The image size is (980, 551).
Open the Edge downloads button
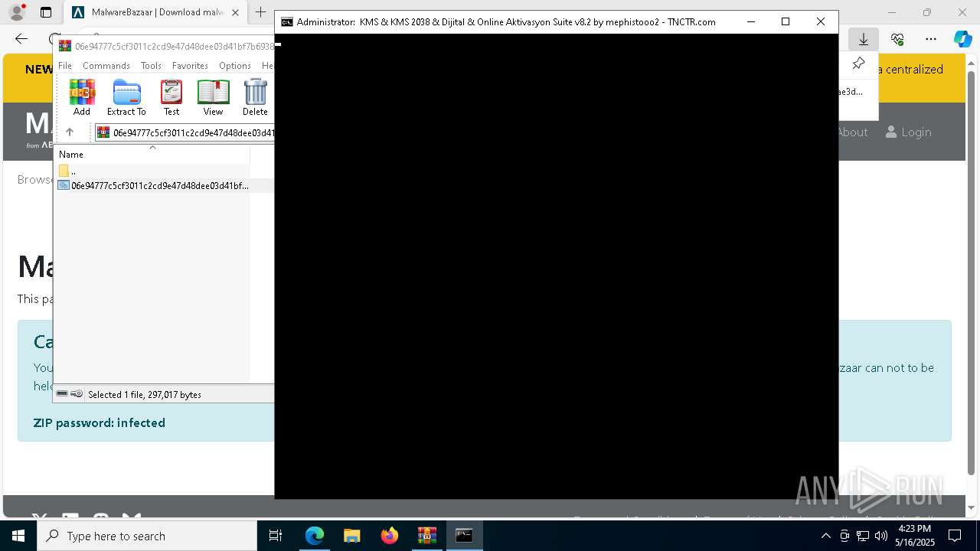pos(863,39)
